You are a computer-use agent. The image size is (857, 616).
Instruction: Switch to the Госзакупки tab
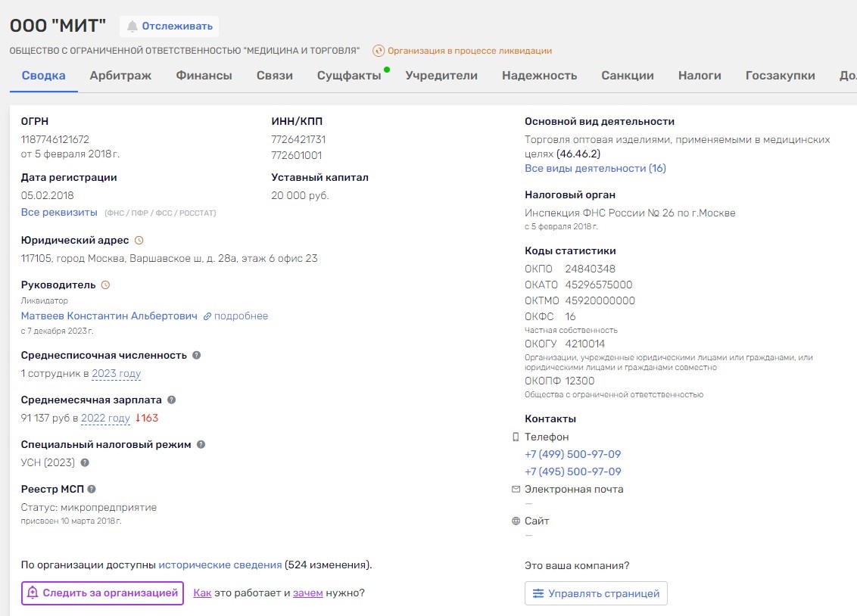780,76
